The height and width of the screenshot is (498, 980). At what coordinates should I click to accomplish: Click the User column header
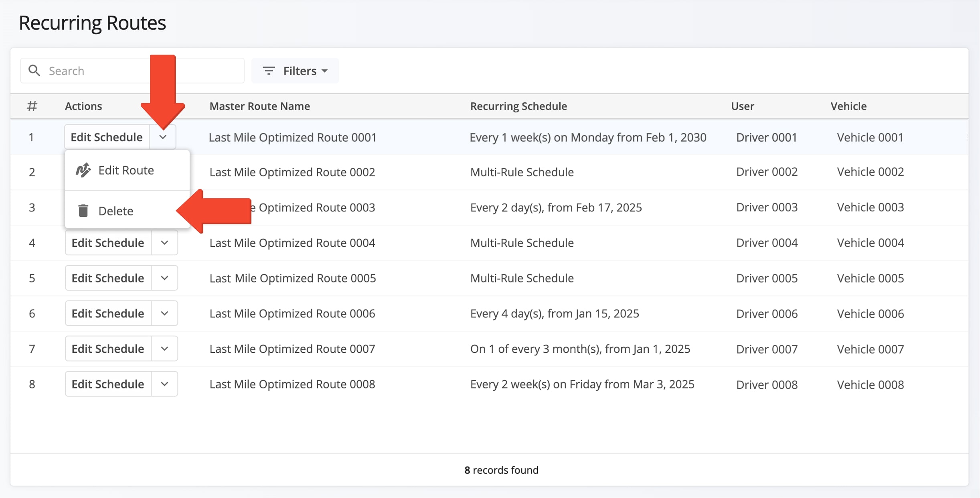click(x=742, y=106)
